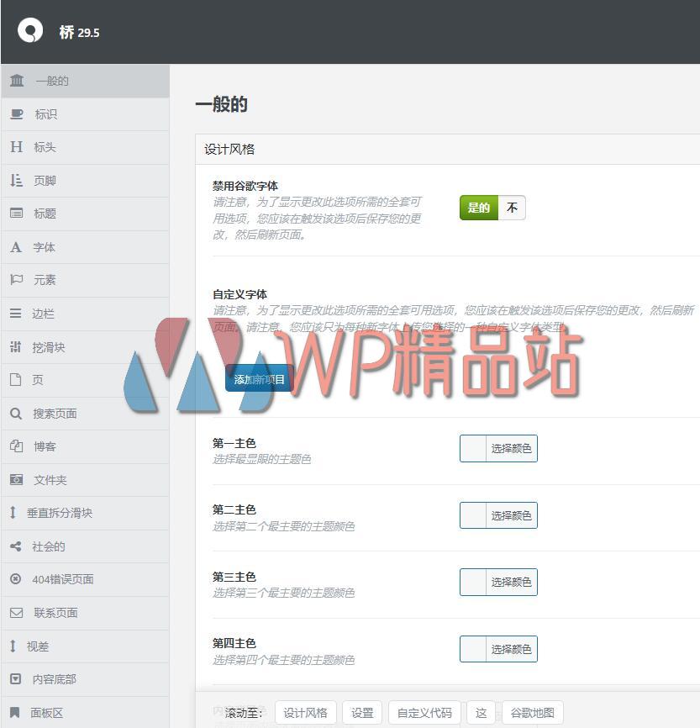Open 选择颜色 picker for 第三主色

[511, 582]
